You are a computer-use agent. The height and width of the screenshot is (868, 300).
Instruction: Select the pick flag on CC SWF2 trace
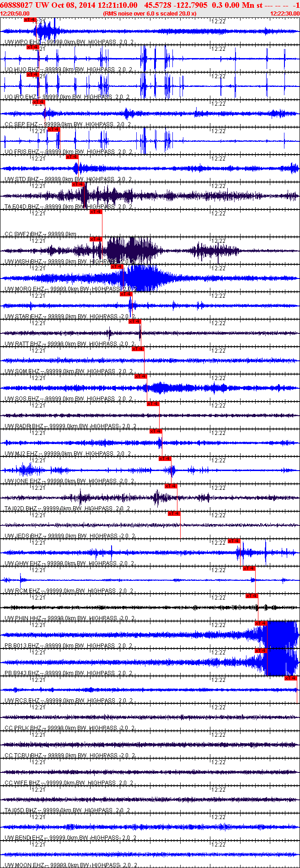pyautogui.click(x=96, y=212)
